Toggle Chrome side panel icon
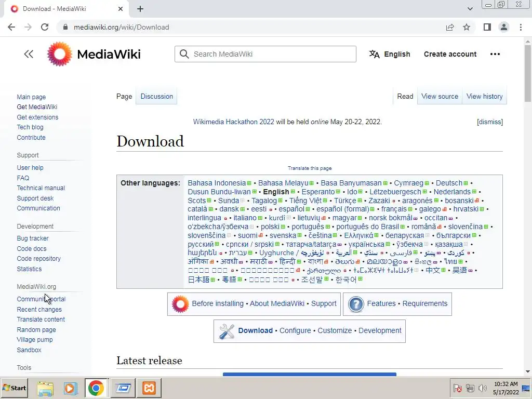This screenshot has height=399, width=532. click(x=487, y=27)
